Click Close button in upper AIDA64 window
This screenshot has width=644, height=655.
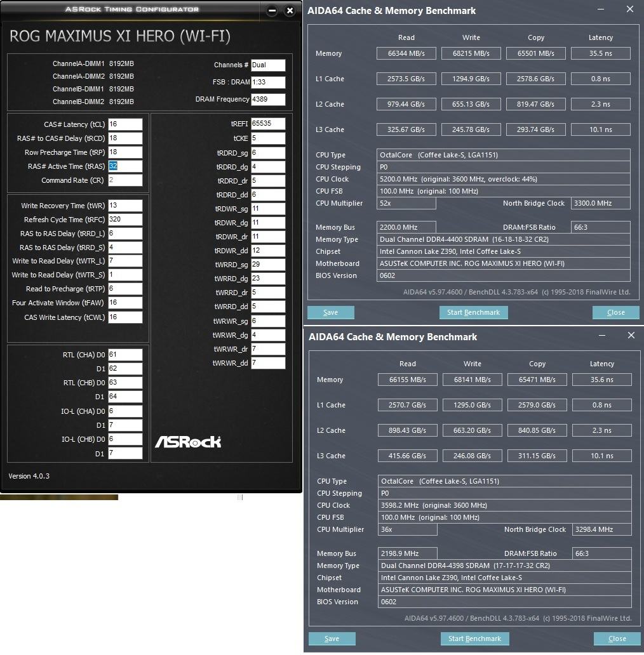tap(615, 312)
